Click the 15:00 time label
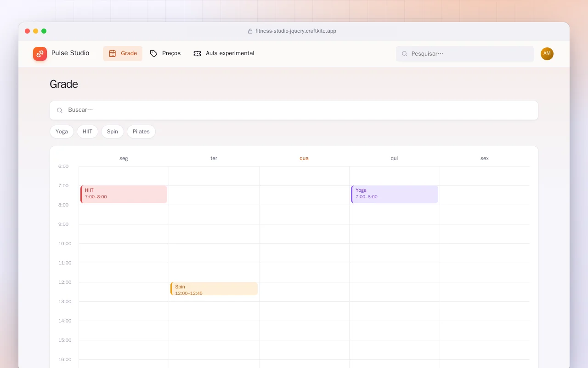This screenshot has height=368, width=588. [x=65, y=340]
